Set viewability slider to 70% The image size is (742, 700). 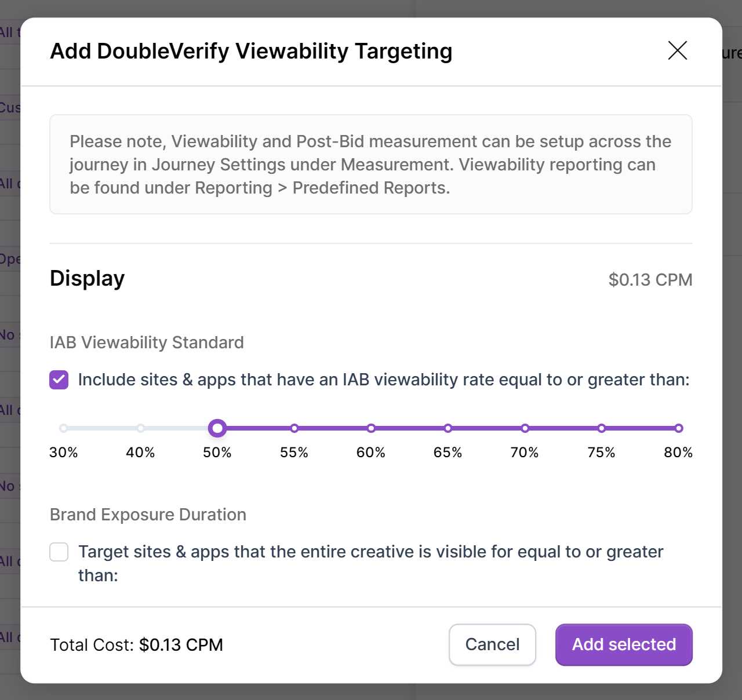click(x=525, y=428)
